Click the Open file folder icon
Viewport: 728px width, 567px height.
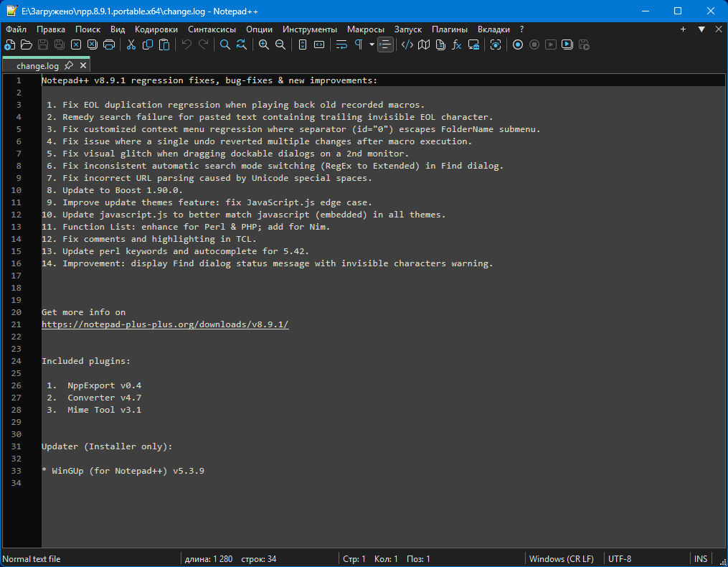pos(27,44)
